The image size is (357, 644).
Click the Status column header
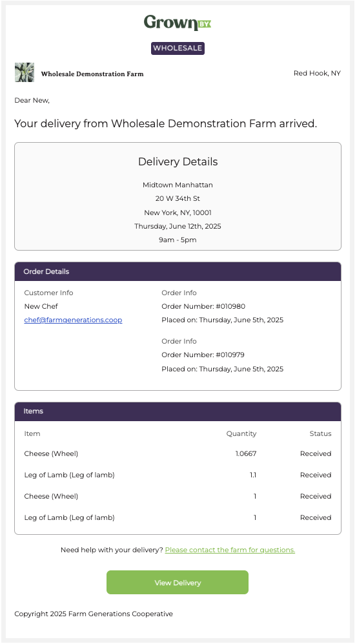pos(320,433)
